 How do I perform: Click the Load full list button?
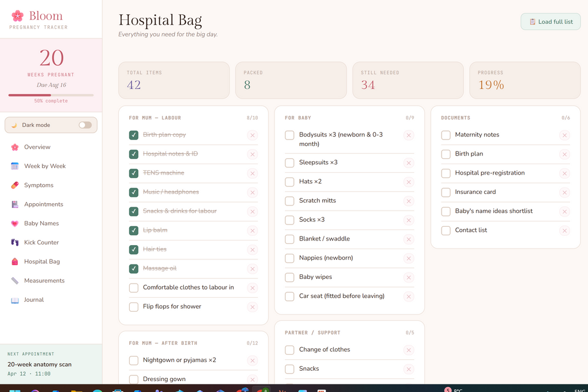click(551, 22)
